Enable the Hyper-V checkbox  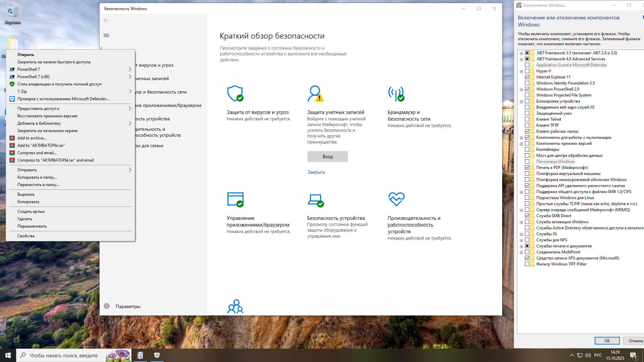coord(527,71)
